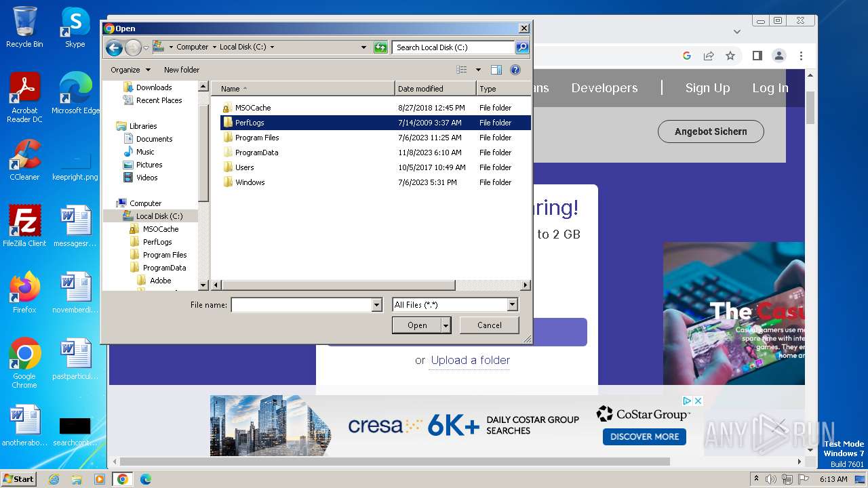Open Internet Explorer in taskbar
The image size is (868, 488).
click(54, 479)
